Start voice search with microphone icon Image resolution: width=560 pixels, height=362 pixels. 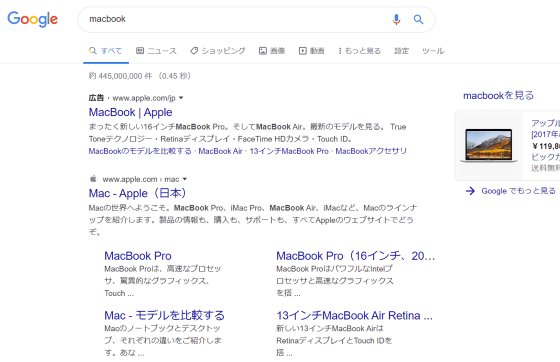[x=396, y=19]
